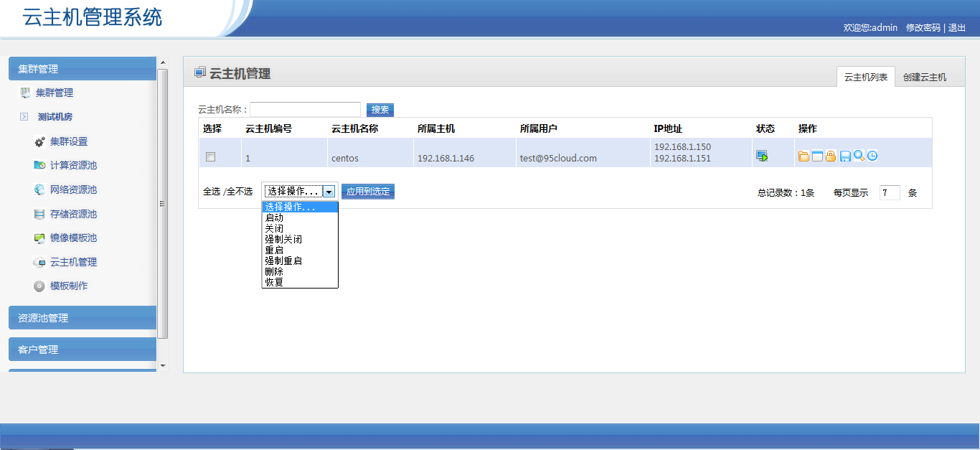Screen dimensions: 980x450
Task: Collapse the 选择操作 dropdown via its arrow
Action: (329, 192)
